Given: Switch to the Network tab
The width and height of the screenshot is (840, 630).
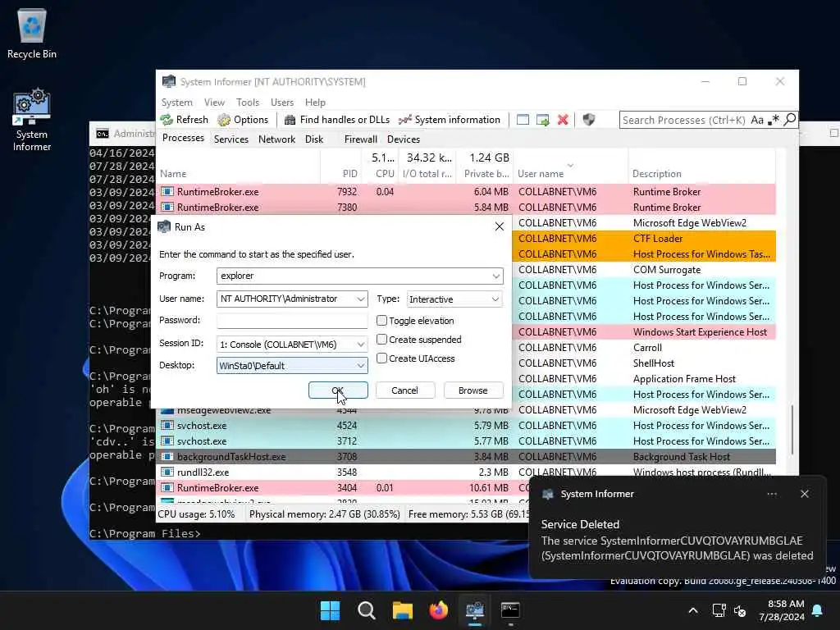Looking at the screenshot, I should [276, 139].
